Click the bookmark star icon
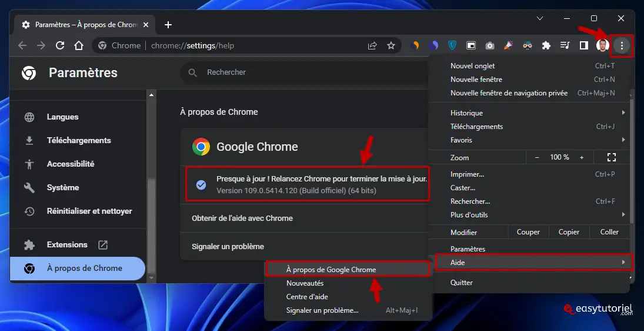Viewport: 644px width, 331px height. [391, 45]
